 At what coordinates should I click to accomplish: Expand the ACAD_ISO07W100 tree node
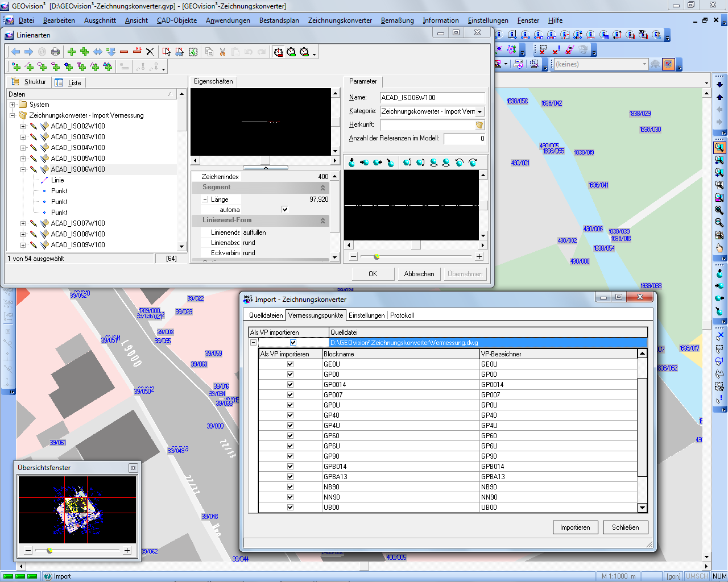point(23,223)
